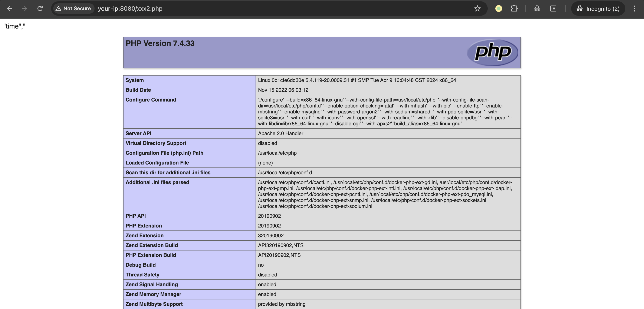Click the System row label
The width and height of the screenshot is (644, 309).
pos(135,80)
